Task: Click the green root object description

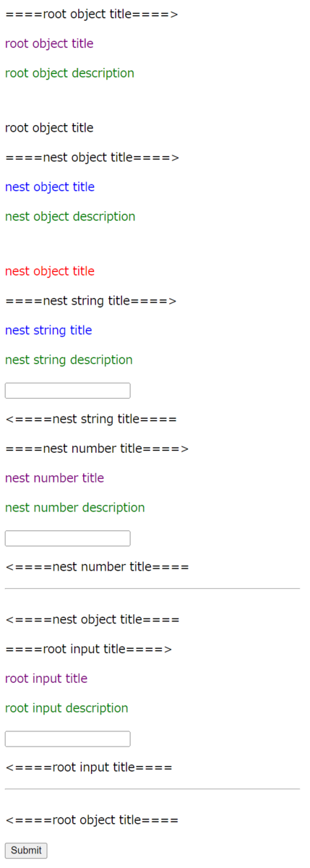Action: (69, 73)
